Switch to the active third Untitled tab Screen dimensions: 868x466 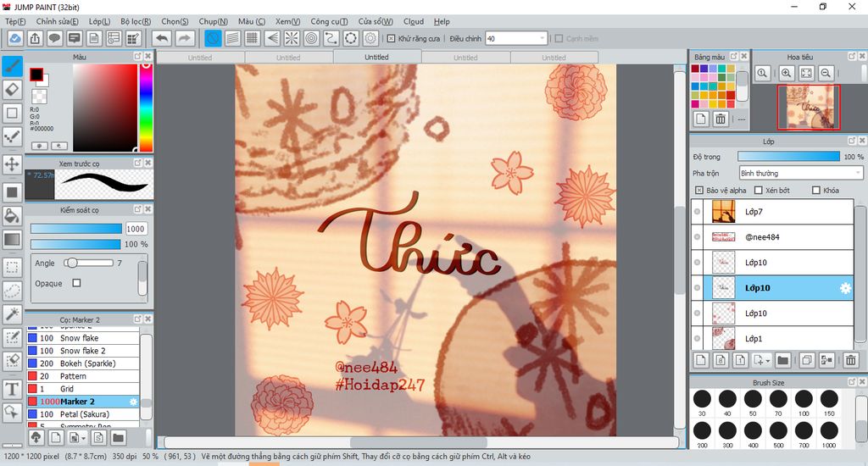tap(376, 57)
